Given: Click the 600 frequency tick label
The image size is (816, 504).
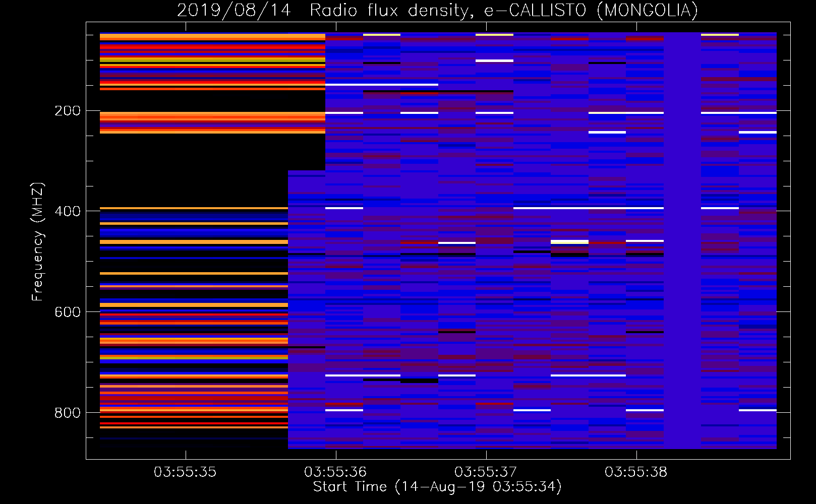Looking at the screenshot, I should pos(68,312).
